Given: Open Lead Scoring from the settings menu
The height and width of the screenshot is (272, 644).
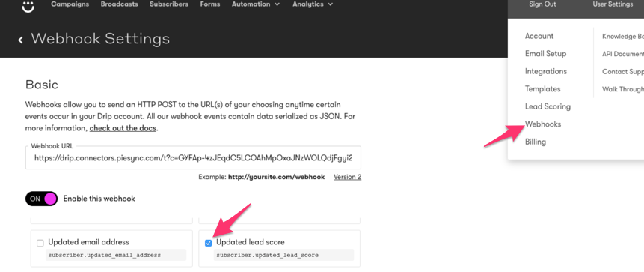Looking at the screenshot, I should point(548,106).
